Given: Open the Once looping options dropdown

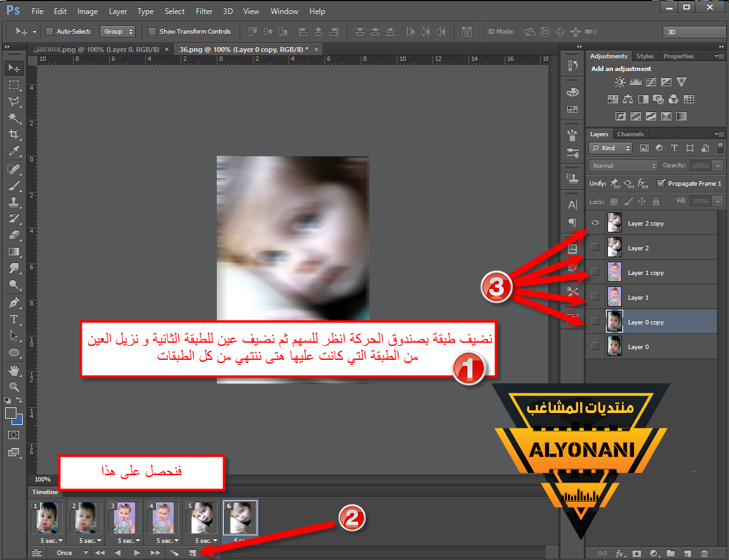Looking at the screenshot, I should coord(70,553).
